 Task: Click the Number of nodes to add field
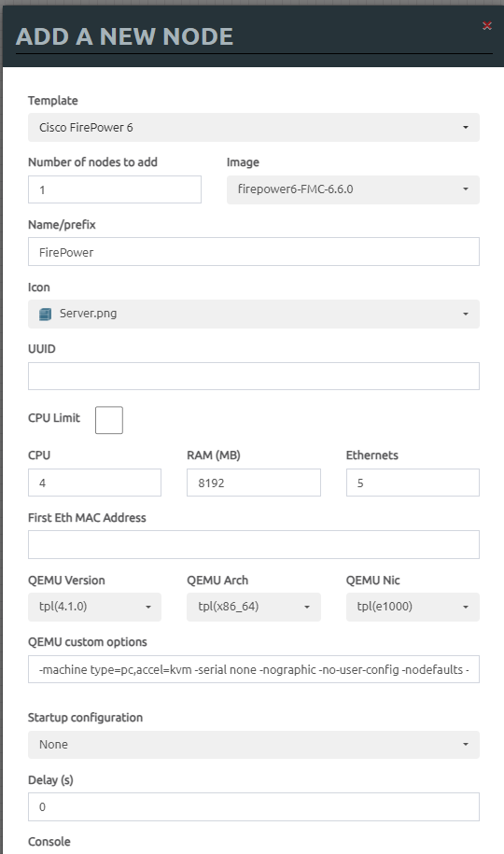[x=115, y=189]
